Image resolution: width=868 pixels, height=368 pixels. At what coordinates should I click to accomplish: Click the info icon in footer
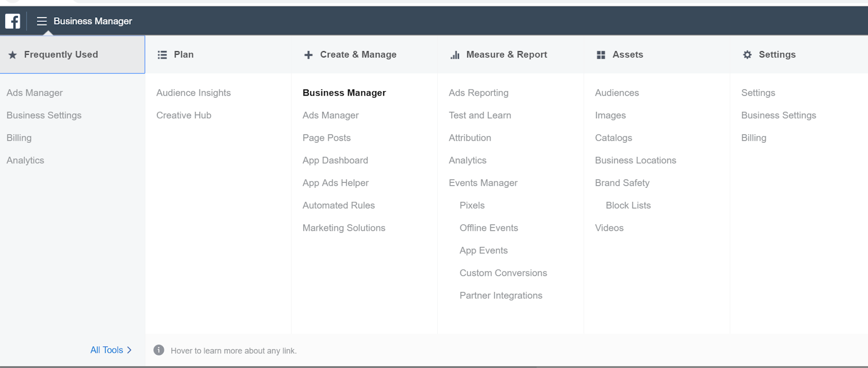pos(158,350)
